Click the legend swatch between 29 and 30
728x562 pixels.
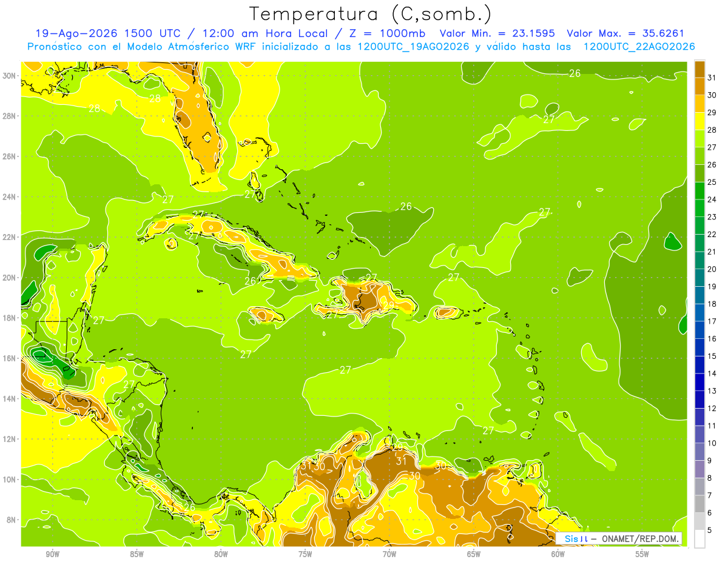[x=699, y=104]
